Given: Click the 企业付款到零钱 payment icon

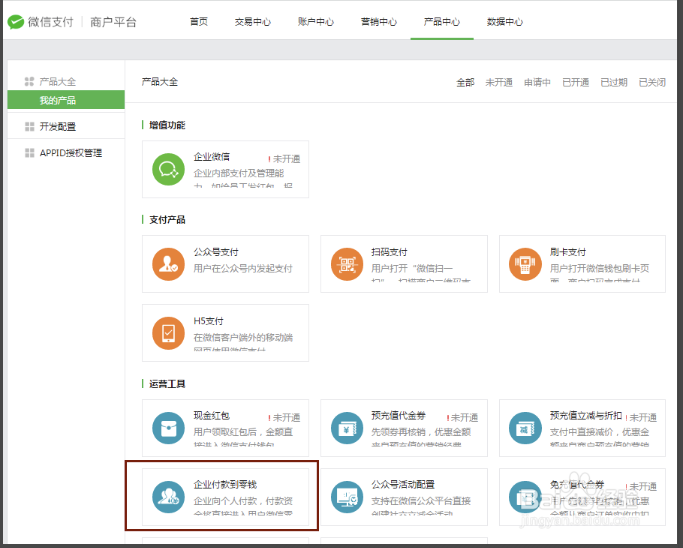Looking at the screenshot, I should coord(169,496).
